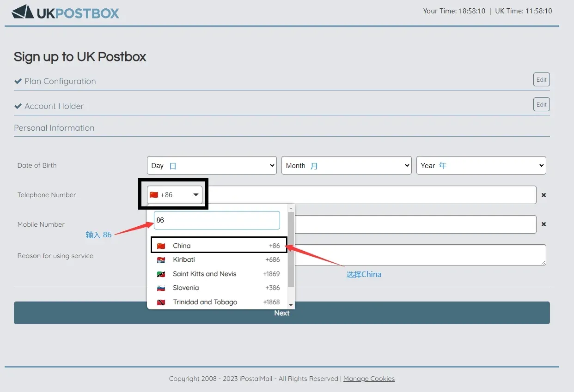Click the Personal Information heading
The height and width of the screenshot is (392, 574).
coord(54,128)
